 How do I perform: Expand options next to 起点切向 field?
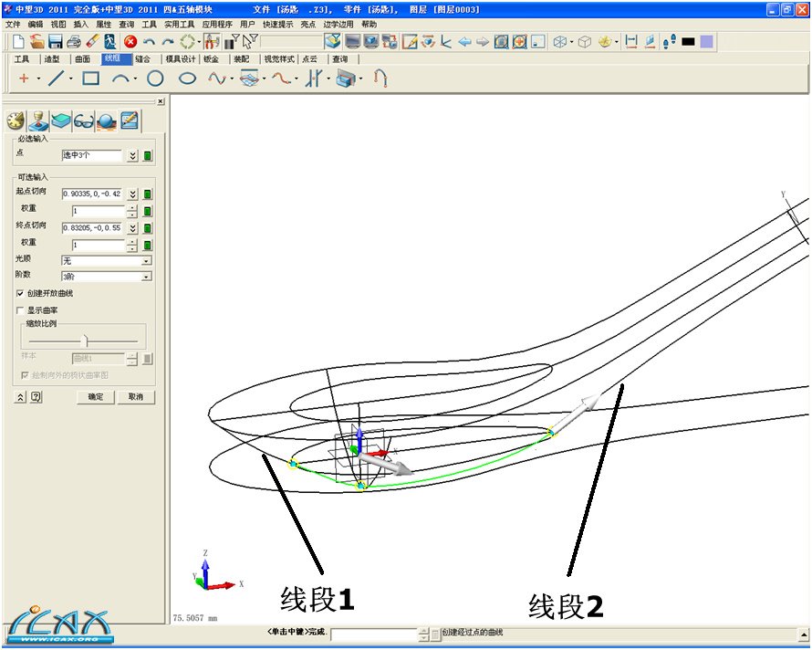point(133,194)
